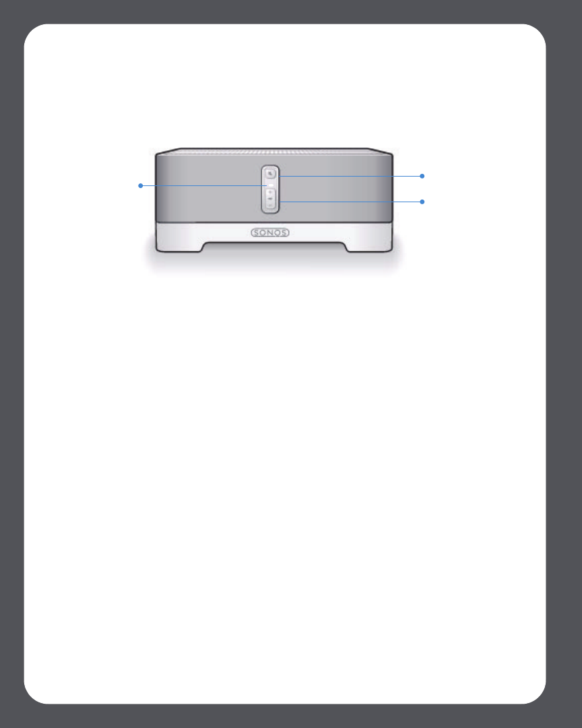Click the upper right blue callout dot
The image size is (582, 728).
[422, 176]
